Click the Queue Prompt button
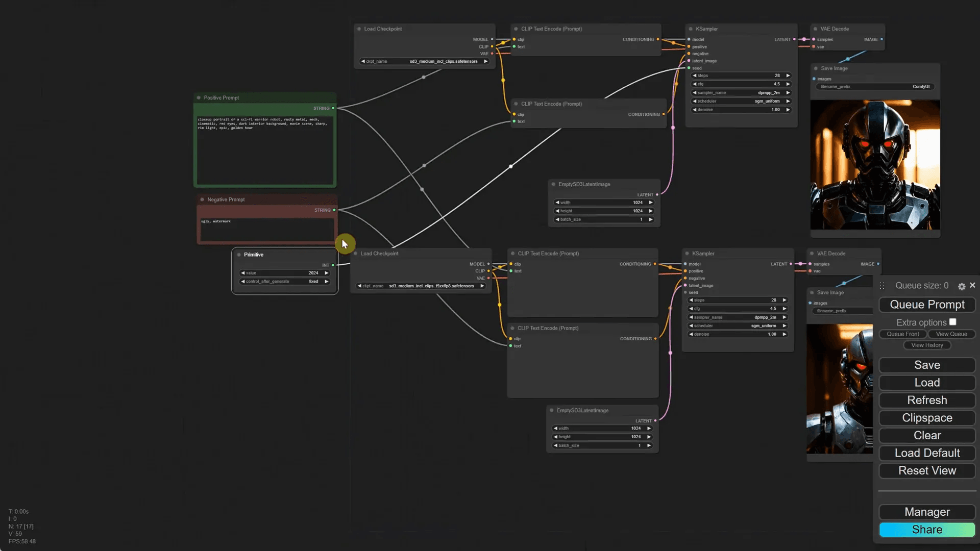 [x=927, y=305]
